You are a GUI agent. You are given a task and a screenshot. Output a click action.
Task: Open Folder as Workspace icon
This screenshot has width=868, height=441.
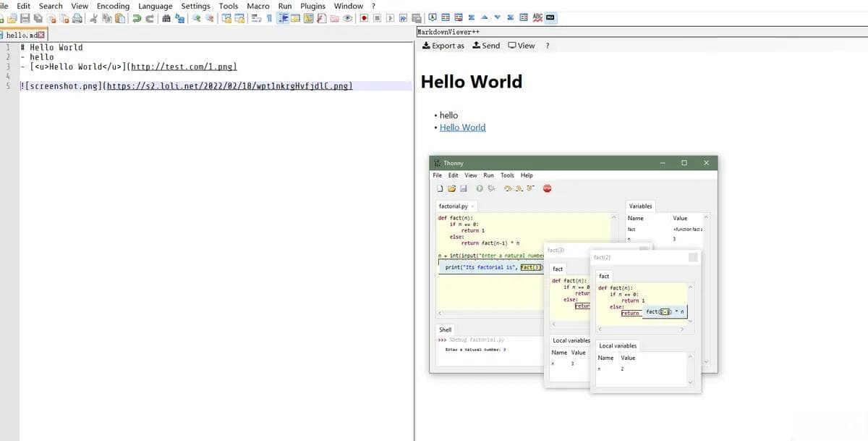[334, 18]
